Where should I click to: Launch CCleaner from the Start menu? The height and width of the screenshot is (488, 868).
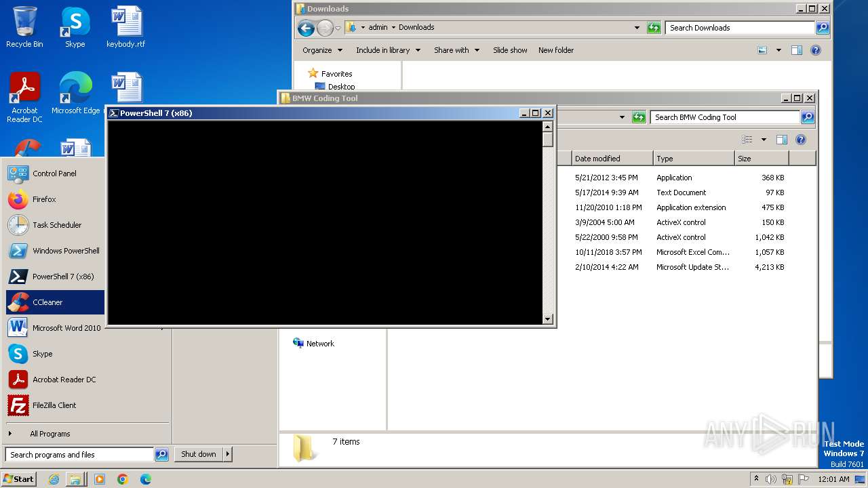(55, 302)
